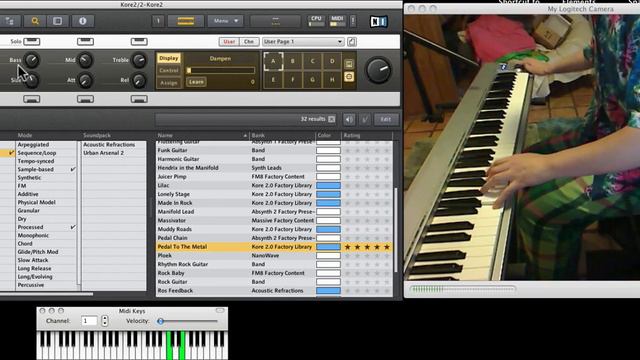
Task: Toggle the panel view square icon
Action: point(58,21)
